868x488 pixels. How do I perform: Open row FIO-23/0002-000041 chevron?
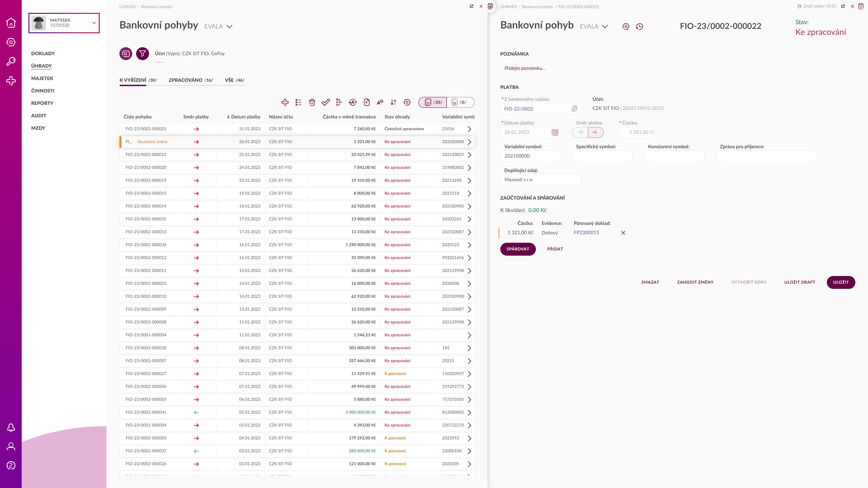[469, 413]
